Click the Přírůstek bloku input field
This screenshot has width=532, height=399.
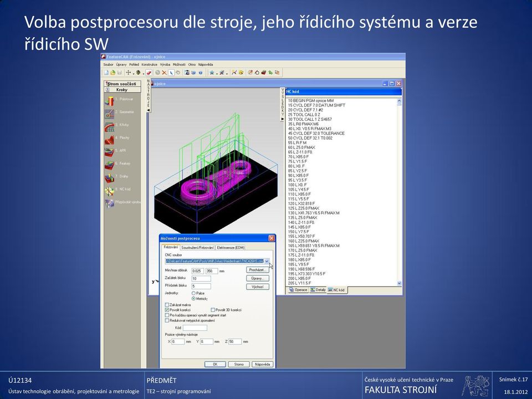[201, 287]
